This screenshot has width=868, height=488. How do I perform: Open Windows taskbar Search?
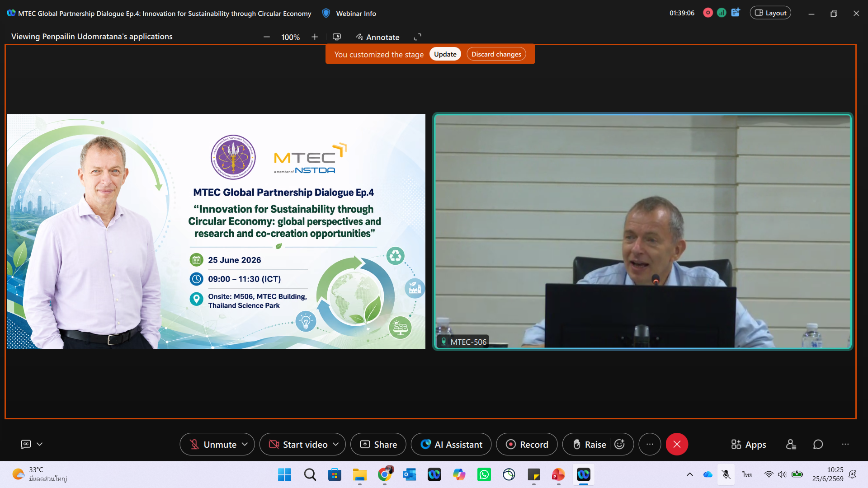(310, 475)
